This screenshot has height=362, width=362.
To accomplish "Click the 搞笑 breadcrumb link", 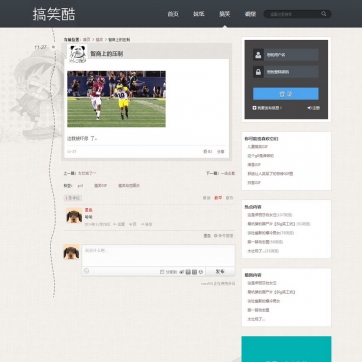I will (x=99, y=40).
